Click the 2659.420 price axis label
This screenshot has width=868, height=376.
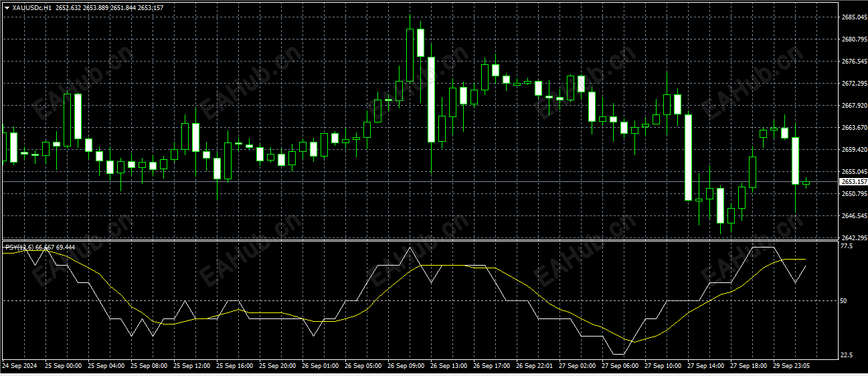pos(853,150)
